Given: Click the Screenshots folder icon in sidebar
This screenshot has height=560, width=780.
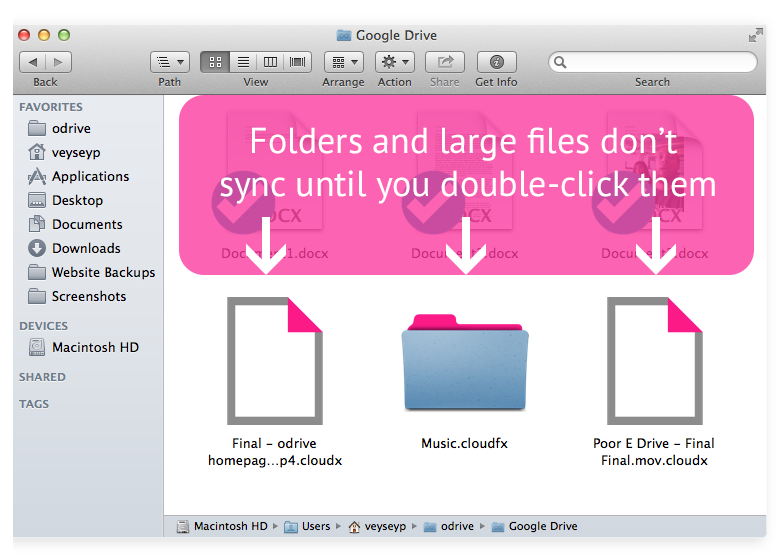Looking at the screenshot, I should pos(37,296).
